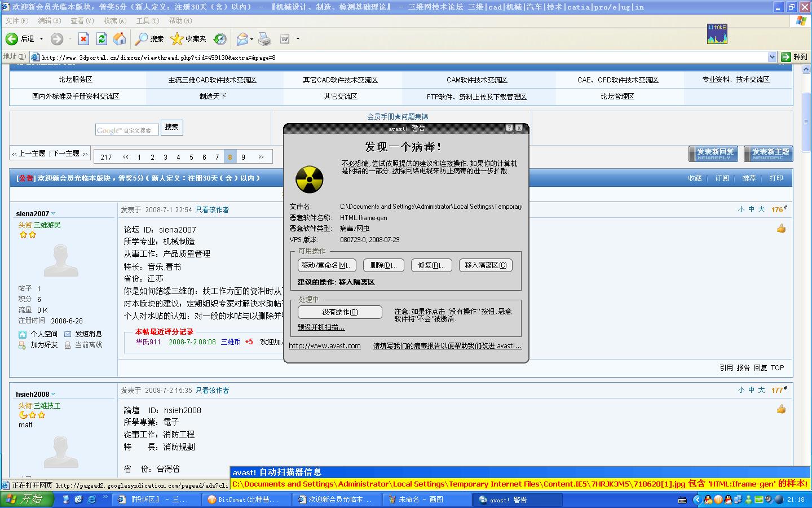Image resolution: width=812 pixels, height=508 pixels.
Task: Open the Favorites (收藏夹) star button
Action: 188,38
